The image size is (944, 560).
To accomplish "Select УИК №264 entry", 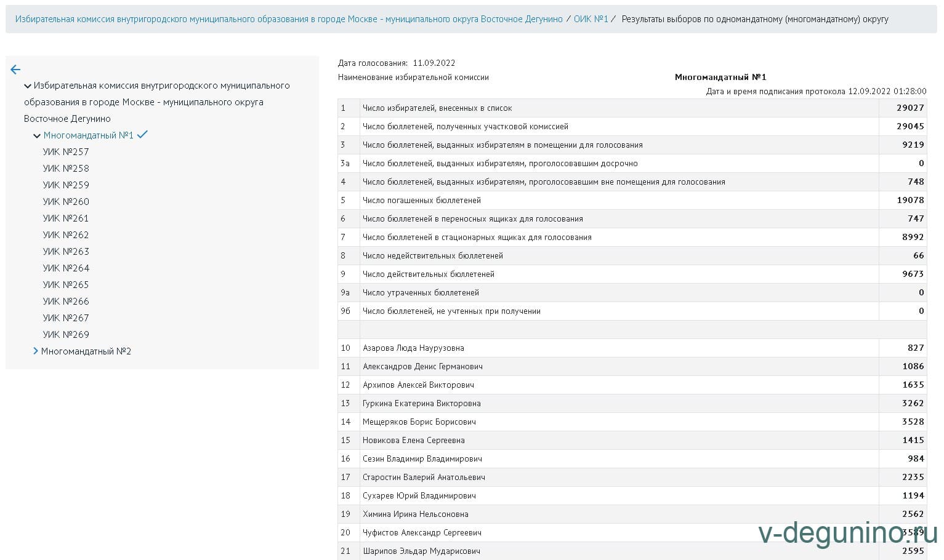I will pyautogui.click(x=66, y=268).
